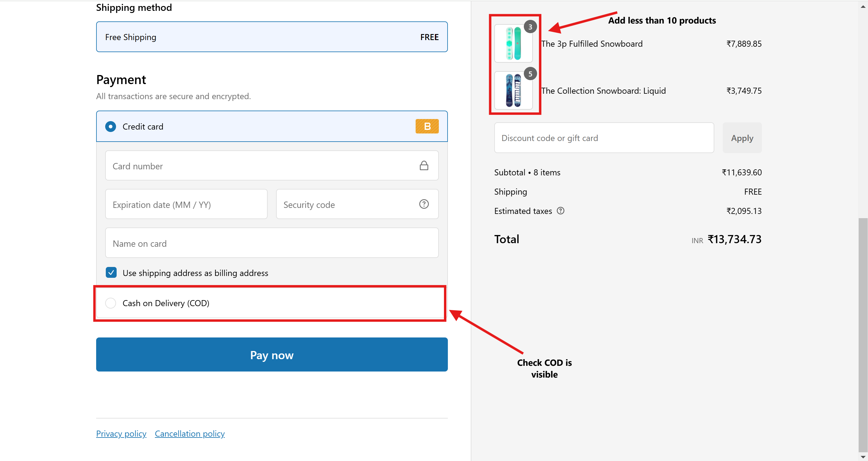This screenshot has width=868, height=461.
Task: Focus the Name on card field
Action: (272, 243)
